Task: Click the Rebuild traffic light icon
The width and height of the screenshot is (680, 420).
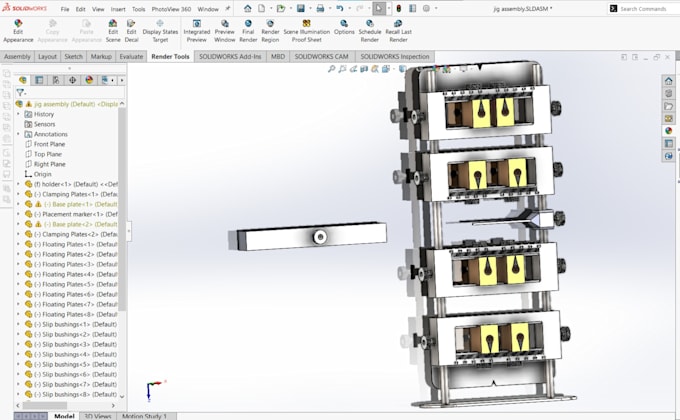Action: click(398, 8)
